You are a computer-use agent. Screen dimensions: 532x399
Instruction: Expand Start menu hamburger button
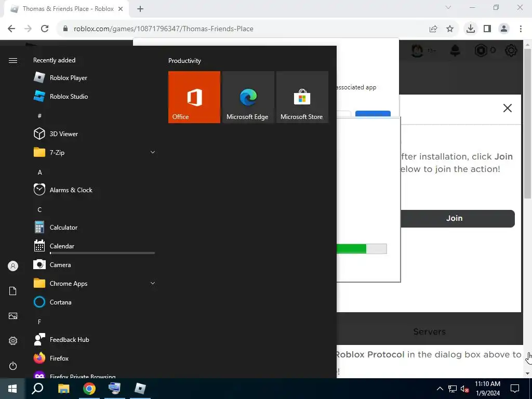(x=13, y=60)
